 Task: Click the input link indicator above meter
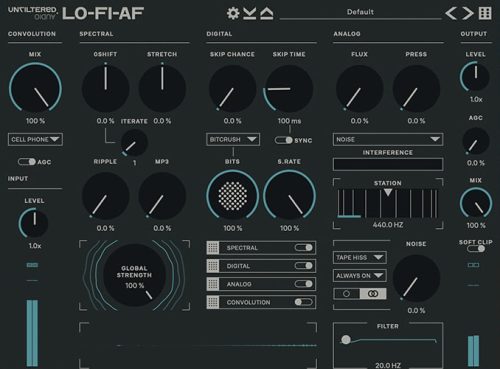(32, 265)
